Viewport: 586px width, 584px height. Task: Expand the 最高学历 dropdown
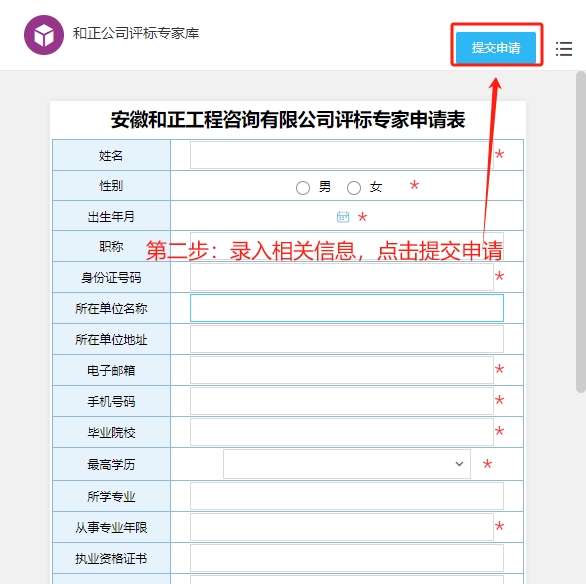(346, 464)
